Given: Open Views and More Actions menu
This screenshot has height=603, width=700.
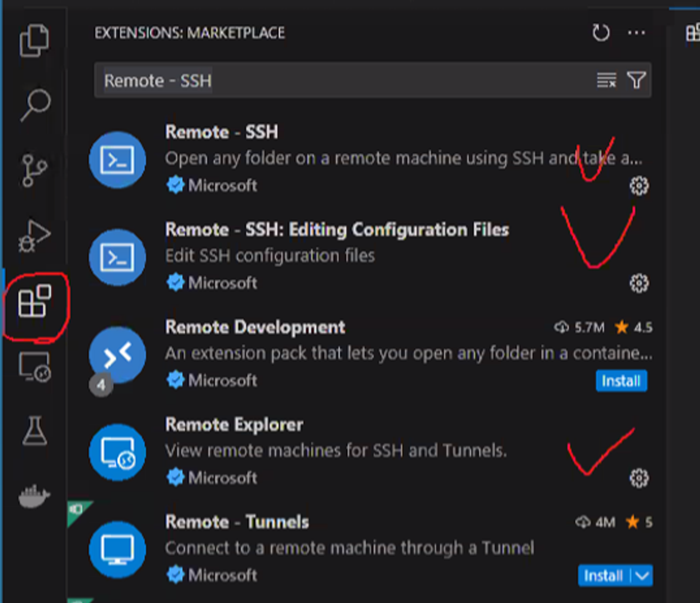Looking at the screenshot, I should point(637,33).
